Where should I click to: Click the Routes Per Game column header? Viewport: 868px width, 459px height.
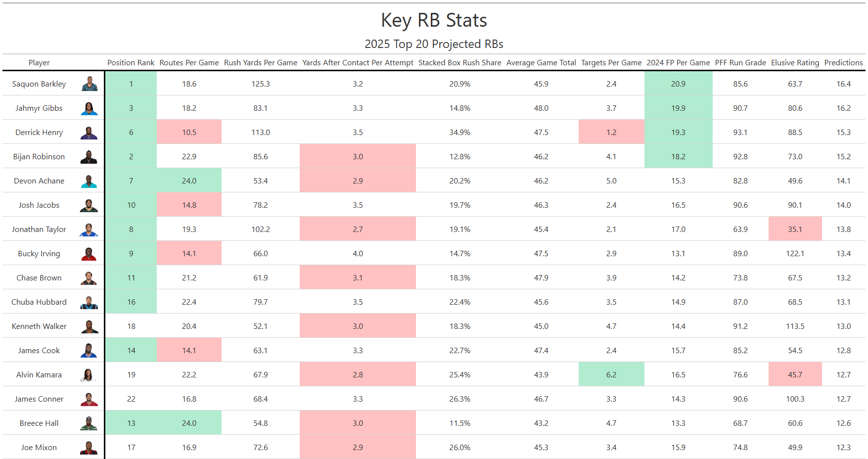(x=189, y=63)
